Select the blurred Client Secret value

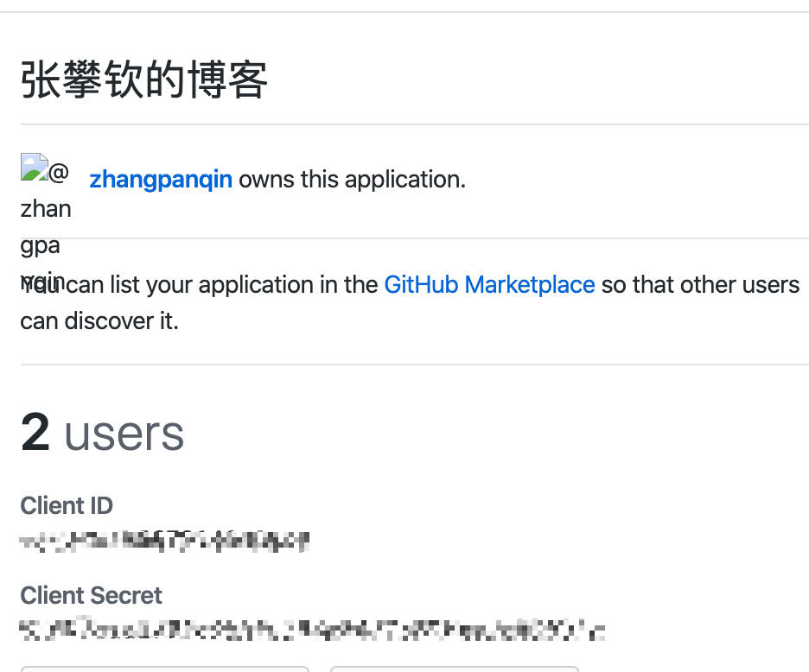pos(311,630)
